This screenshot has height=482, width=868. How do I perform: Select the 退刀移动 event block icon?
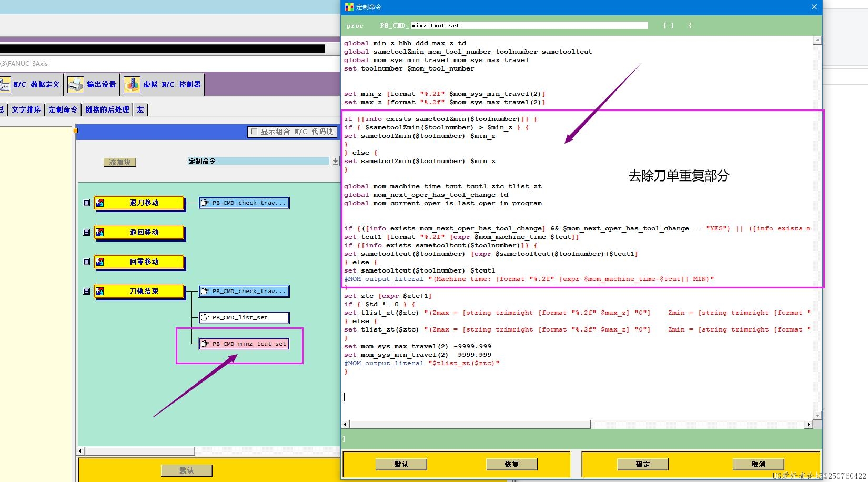(x=100, y=203)
